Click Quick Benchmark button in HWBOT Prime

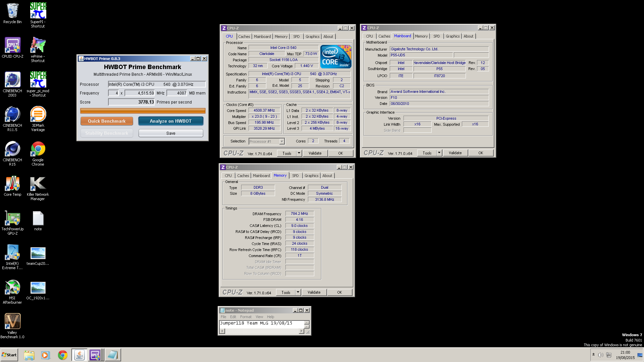pyautogui.click(x=107, y=121)
